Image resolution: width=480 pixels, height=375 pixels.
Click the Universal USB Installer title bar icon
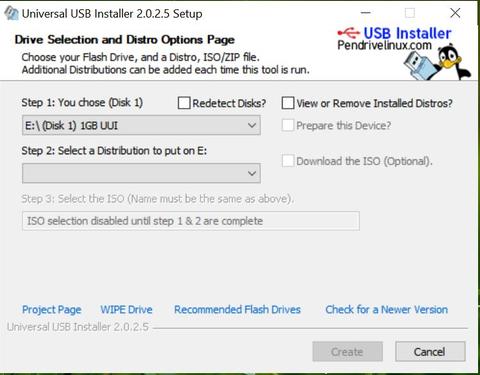click(x=11, y=13)
